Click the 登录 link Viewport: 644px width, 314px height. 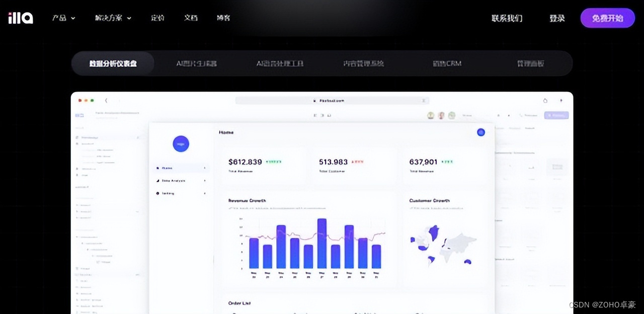pyautogui.click(x=557, y=18)
